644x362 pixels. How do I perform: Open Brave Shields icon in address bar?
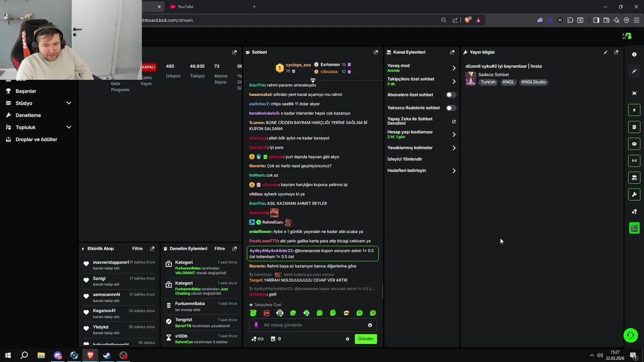tap(467, 20)
